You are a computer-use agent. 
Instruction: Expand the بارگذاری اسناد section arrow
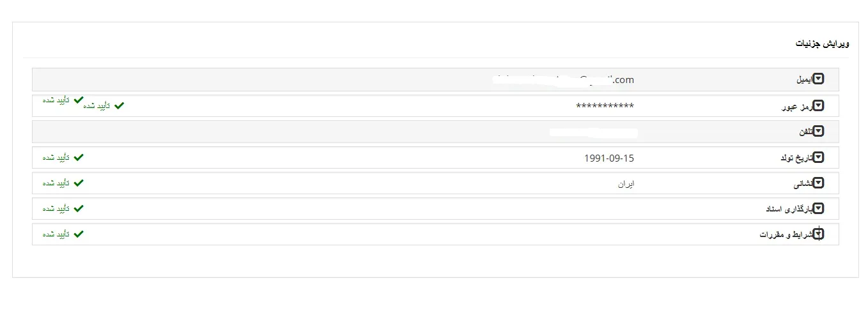[818, 209]
